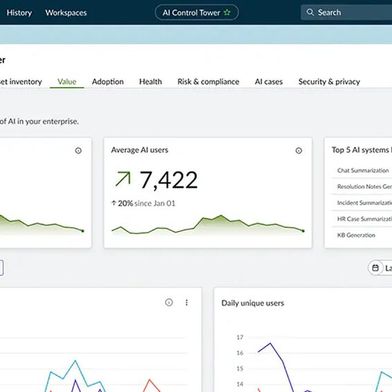Viewport: 392px width, 392px height.
Task: Open info icon on lower-left chart card
Action: coord(169,302)
